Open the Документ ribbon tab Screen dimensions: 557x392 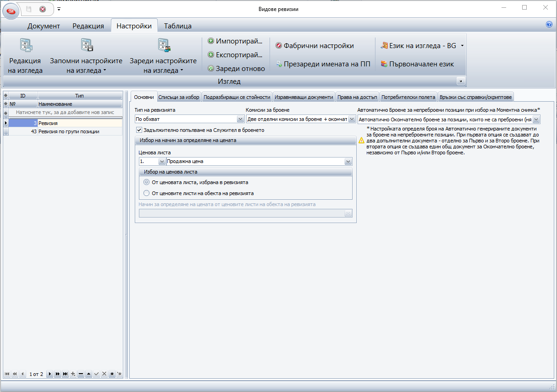tap(44, 26)
